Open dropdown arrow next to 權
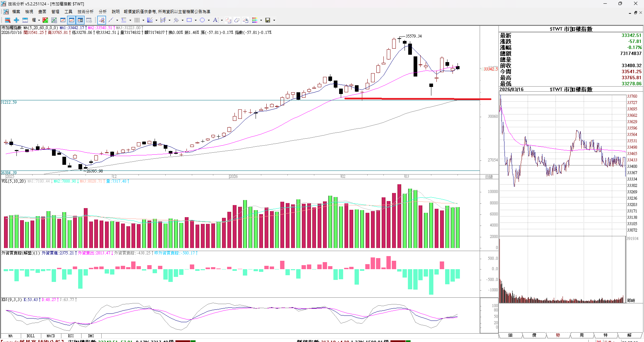 click(39, 20)
